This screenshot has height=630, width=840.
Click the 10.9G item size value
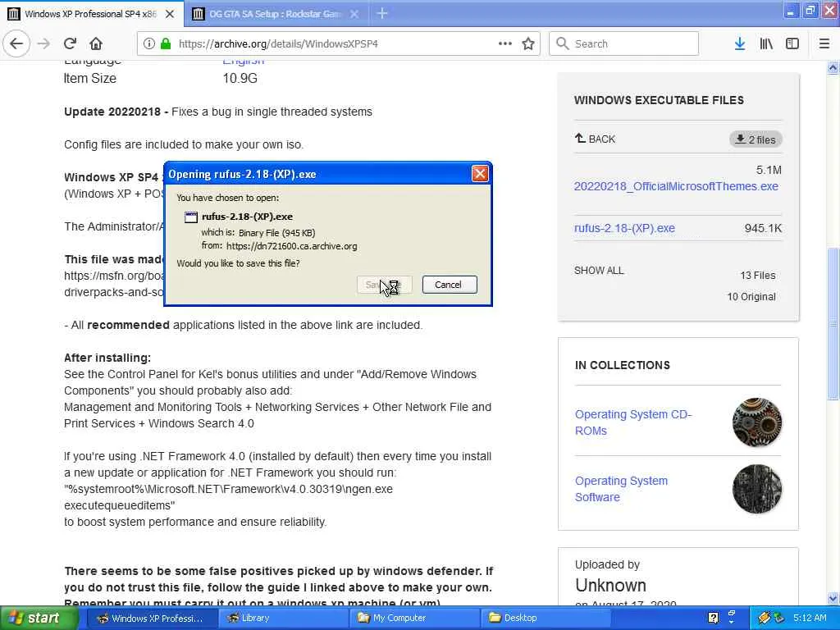coord(240,78)
